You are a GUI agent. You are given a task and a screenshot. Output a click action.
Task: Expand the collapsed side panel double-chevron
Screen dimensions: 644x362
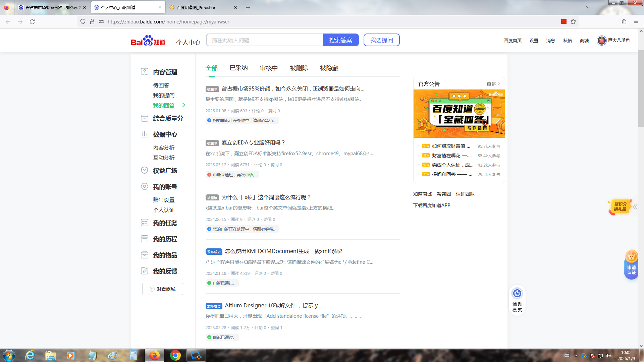635,207
